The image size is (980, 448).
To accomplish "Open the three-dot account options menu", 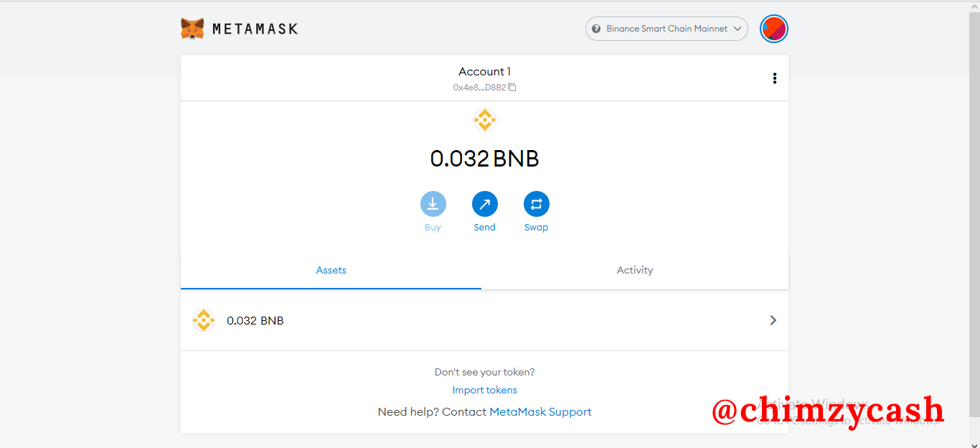I will pos(774,78).
